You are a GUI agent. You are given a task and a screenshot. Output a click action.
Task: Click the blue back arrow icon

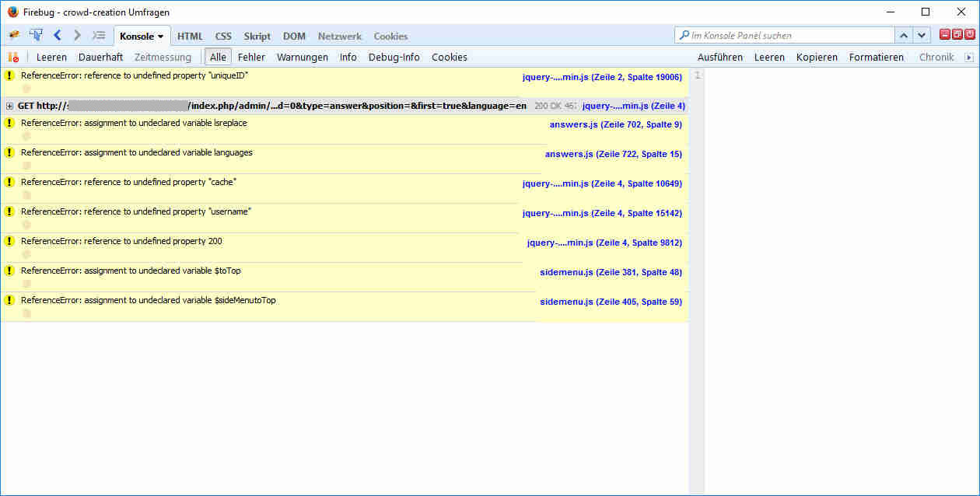57,35
